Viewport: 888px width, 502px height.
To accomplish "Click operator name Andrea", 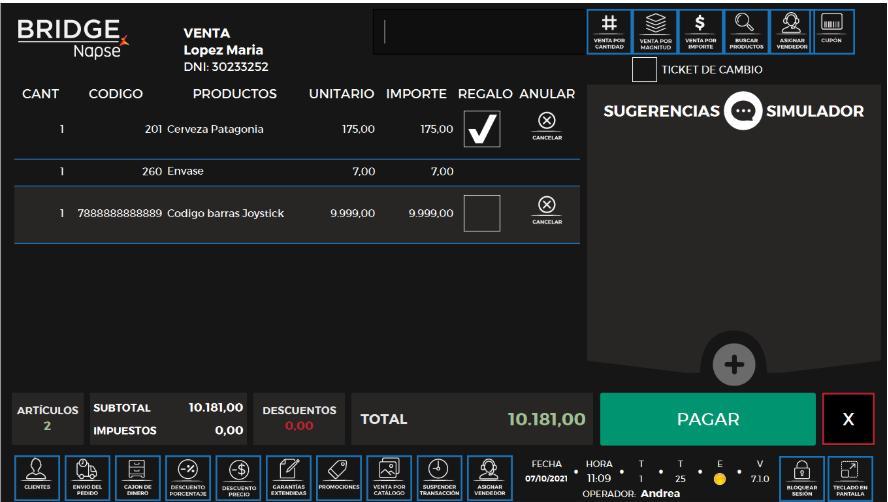I will click(x=660, y=494).
